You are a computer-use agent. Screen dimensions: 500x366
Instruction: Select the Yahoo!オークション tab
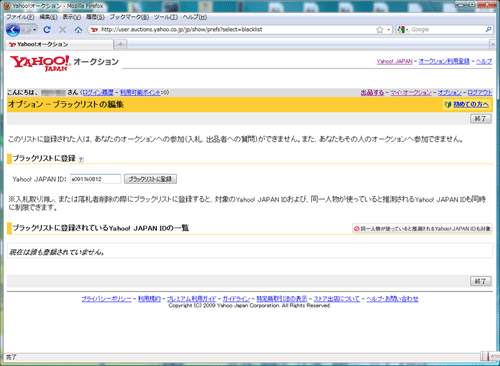pos(59,44)
